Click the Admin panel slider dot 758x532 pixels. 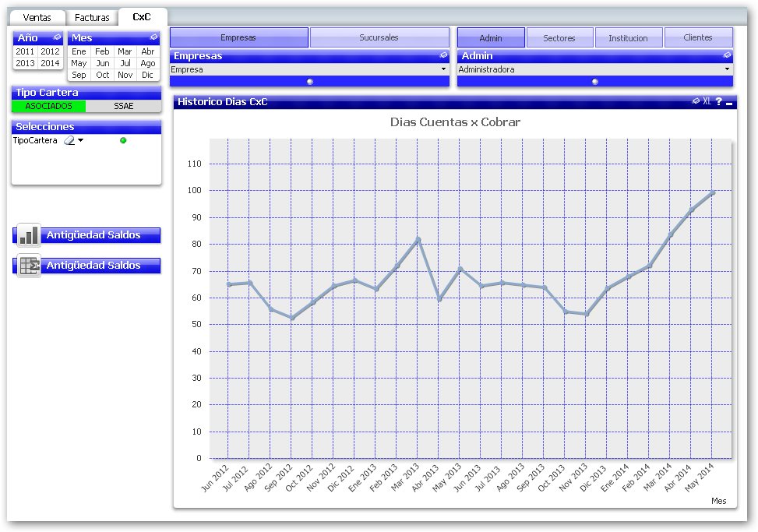tap(595, 82)
